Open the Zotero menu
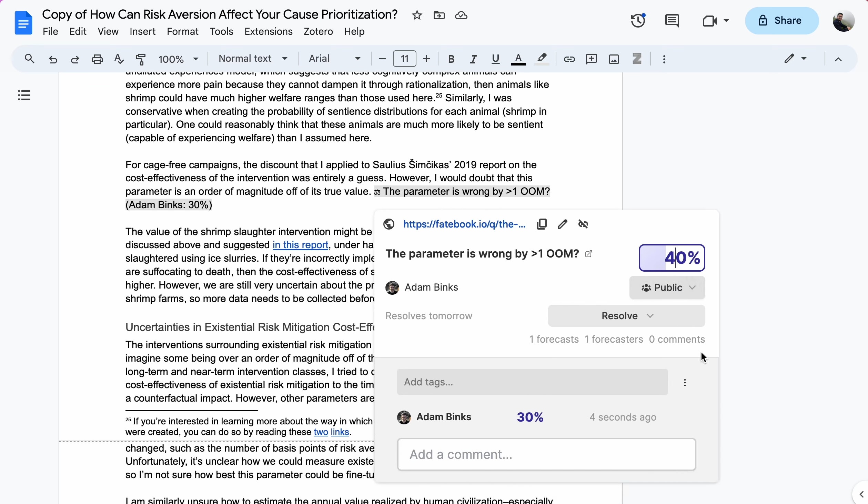The image size is (868, 504). (318, 31)
